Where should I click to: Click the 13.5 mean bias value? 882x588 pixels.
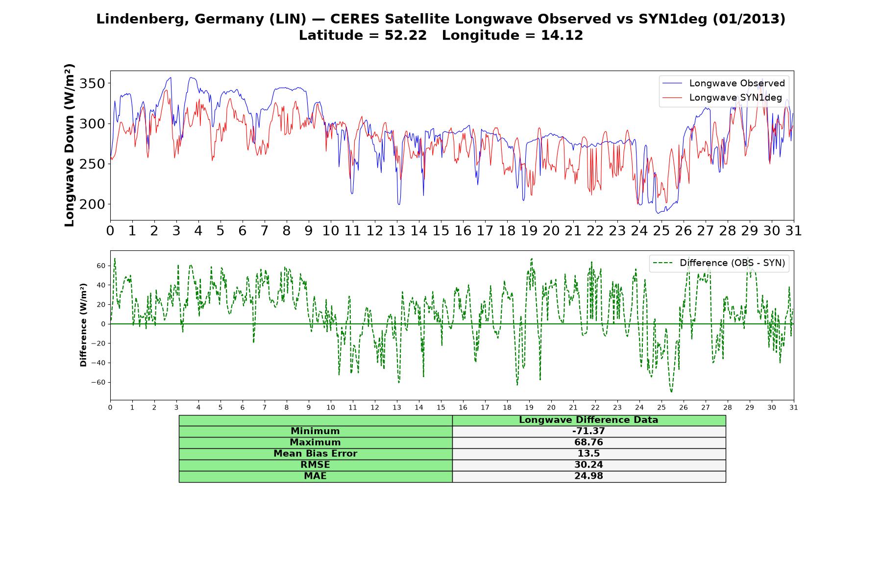coord(588,454)
